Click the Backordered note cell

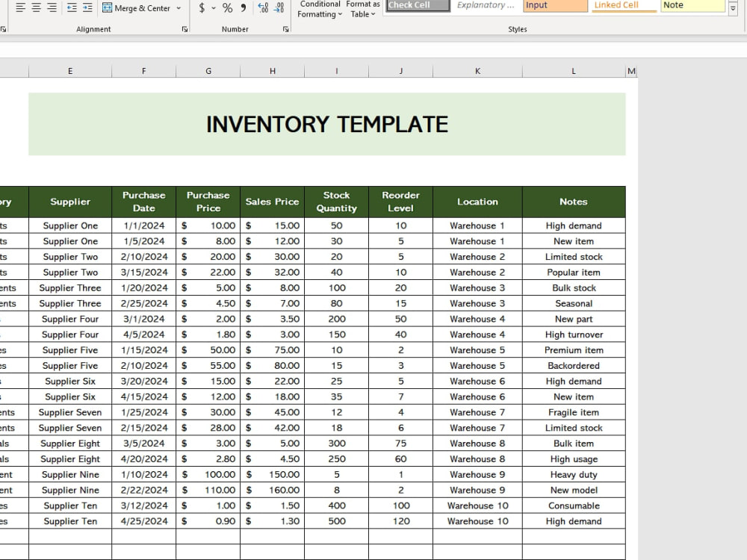574,366
